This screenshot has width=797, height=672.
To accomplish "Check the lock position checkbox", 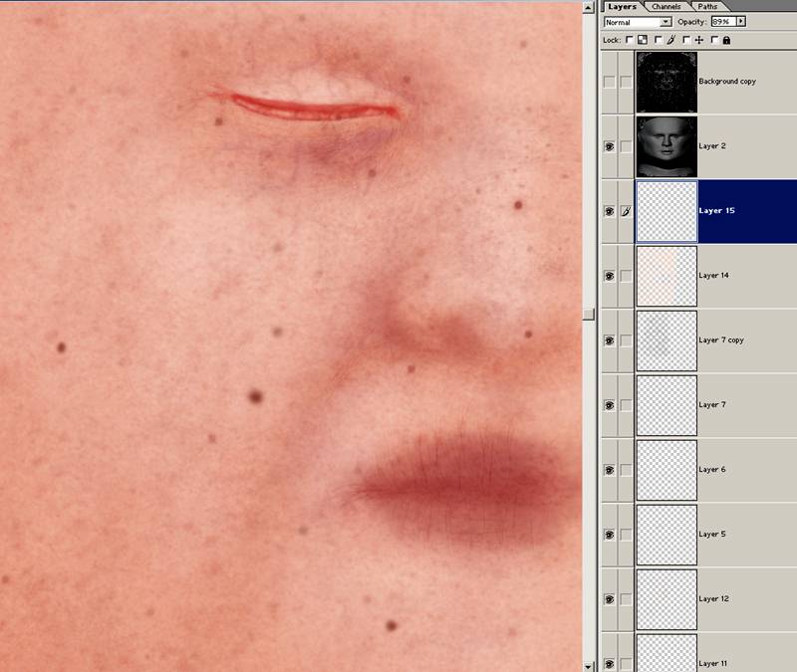I will [x=687, y=41].
